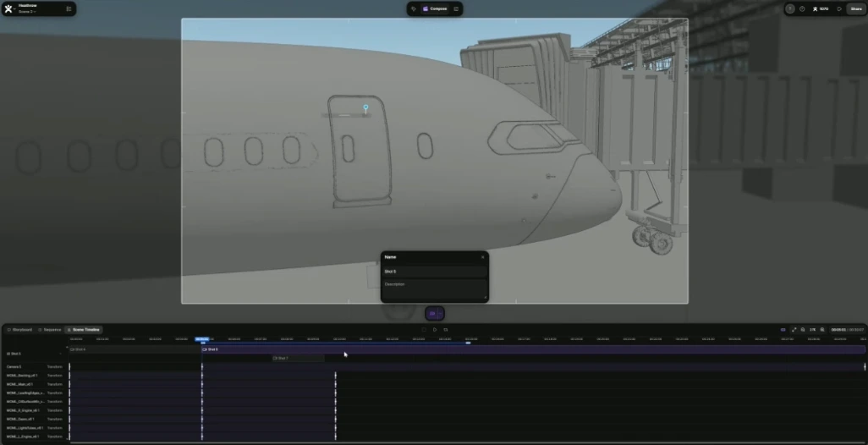Click the Camera 5 keyframe at timeline end
The width and height of the screenshot is (868, 445).
coord(865,367)
